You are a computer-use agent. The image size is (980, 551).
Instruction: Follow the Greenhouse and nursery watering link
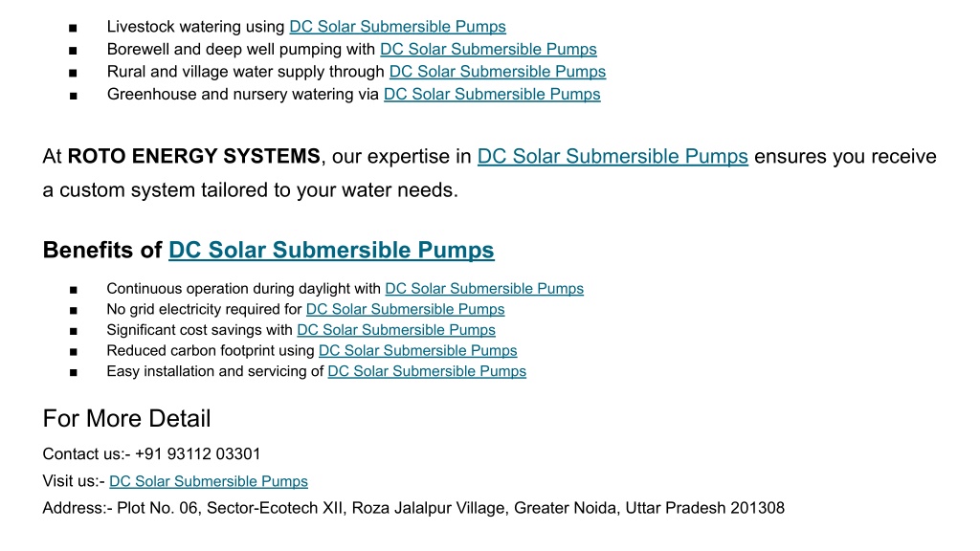[492, 95]
